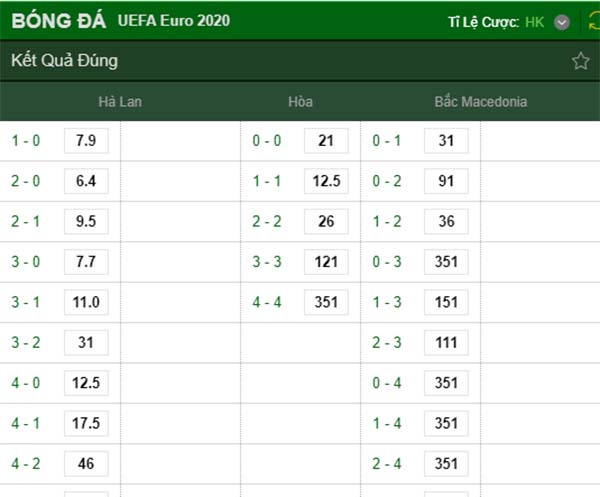The height and width of the screenshot is (497, 600).
Task: Bet on 3 - 1 at 11.0
Action: tap(86, 302)
